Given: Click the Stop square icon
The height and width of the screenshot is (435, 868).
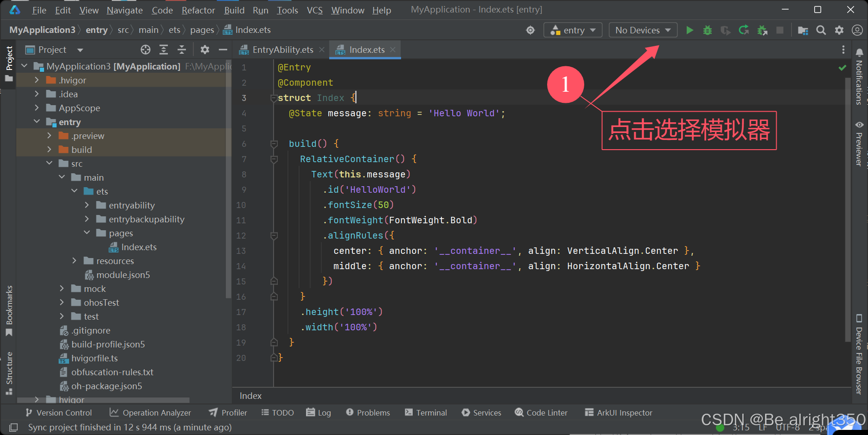Looking at the screenshot, I should [780, 30].
